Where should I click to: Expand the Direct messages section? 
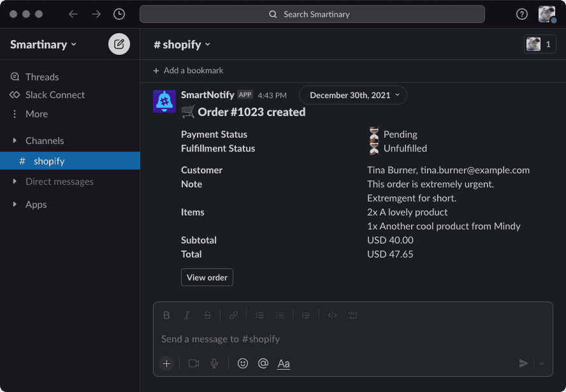click(15, 181)
